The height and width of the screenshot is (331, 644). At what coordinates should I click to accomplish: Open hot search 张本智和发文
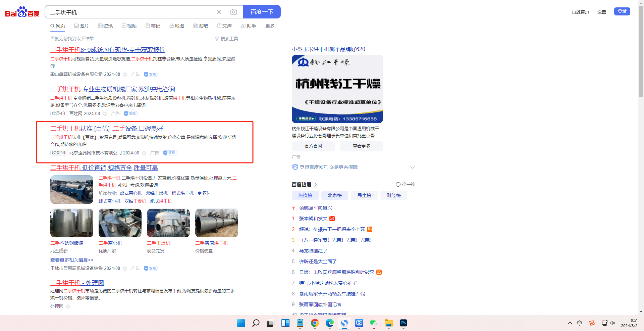(x=313, y=219)
